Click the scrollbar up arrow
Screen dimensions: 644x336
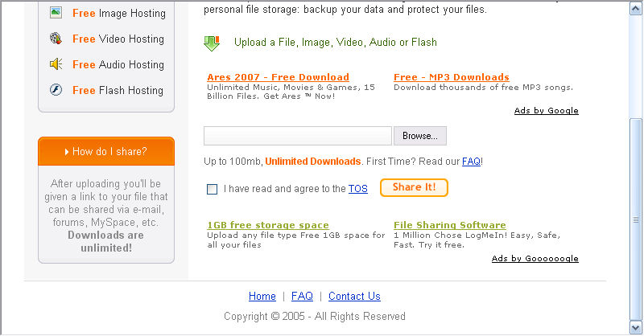pyautogui.click(x=636, y=8)
